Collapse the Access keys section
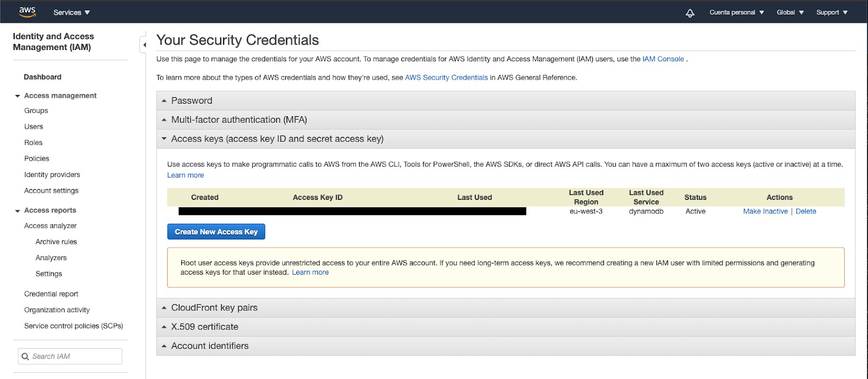This screenshot has height=379, width=868. [x=506, y=139]
